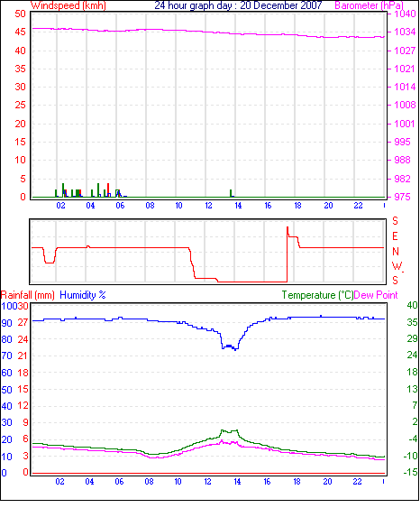Image resolution: width=420 pixels, height=508 pixels.
Task: Click the 22 hour marker on the bottom graph
Action: coord(357,482)
